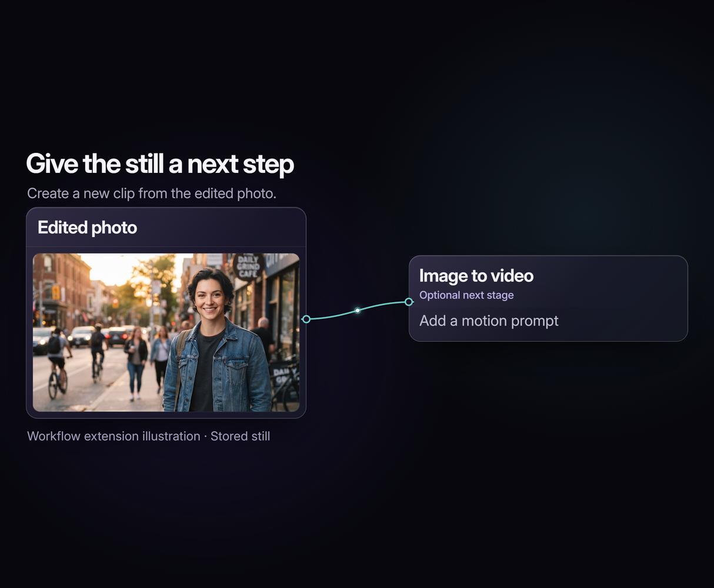
Task: Click the edited photo thumbnail of the smiling woman
Action: 166,332
